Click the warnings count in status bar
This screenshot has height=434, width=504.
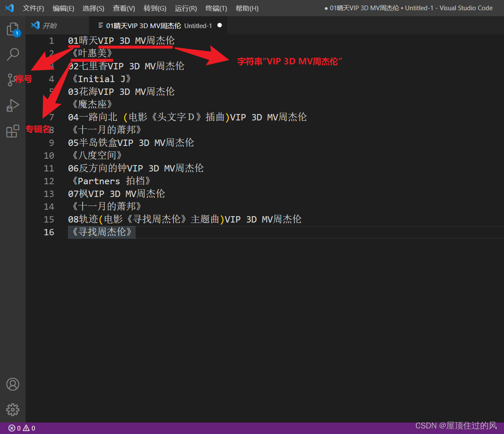(x=29, y=428)
